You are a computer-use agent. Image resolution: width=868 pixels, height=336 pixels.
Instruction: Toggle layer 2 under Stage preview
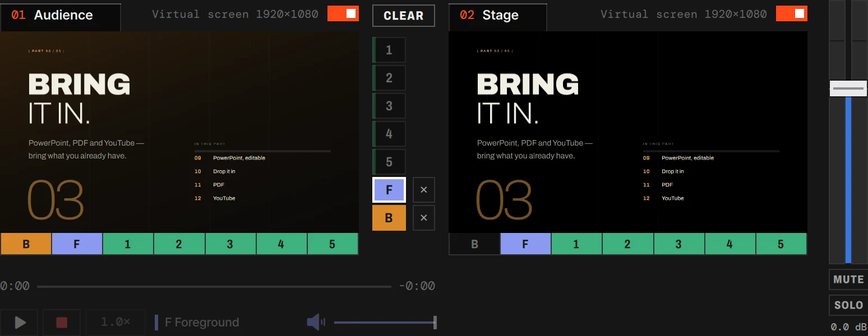point(627,244)
